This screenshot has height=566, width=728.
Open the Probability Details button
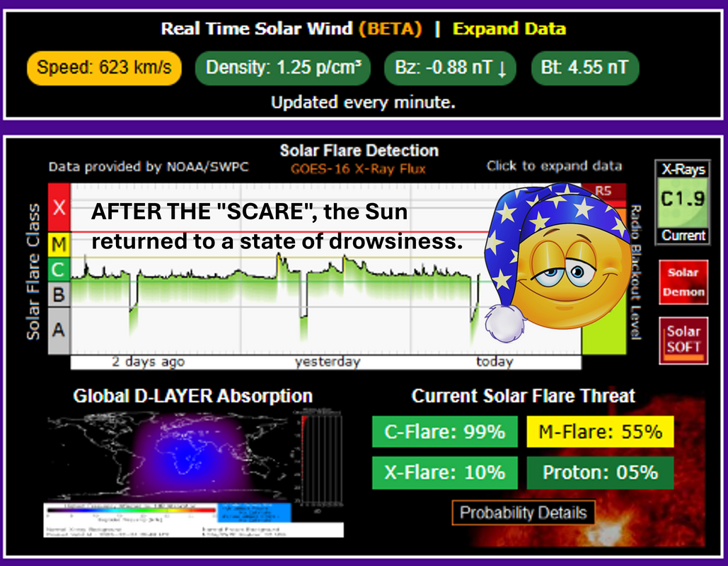coord(523,513)
